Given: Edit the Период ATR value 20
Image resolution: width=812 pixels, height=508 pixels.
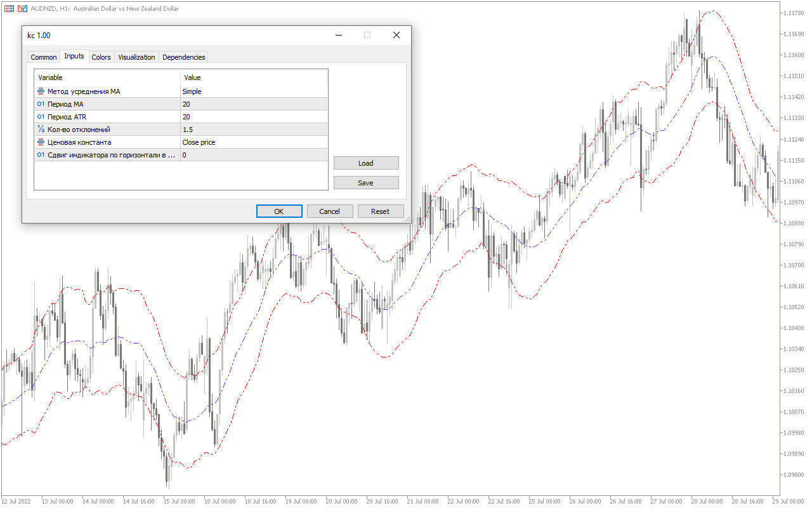Looking at the screenshot, I should (254, 117).
